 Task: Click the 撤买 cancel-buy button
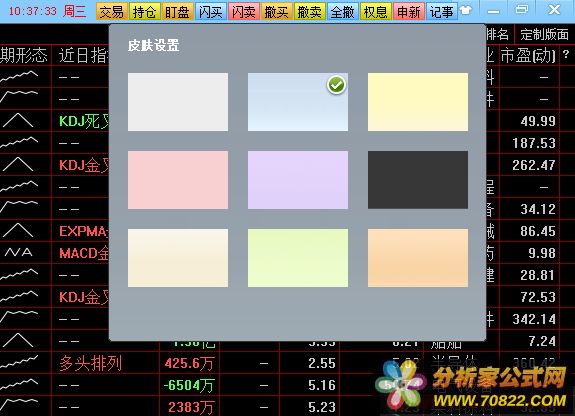(276, 12)
